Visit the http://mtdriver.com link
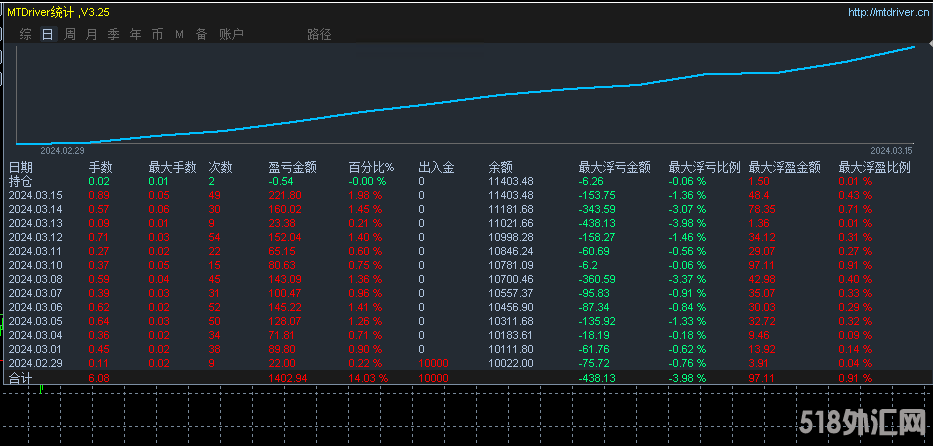The image size is (933, 446). (887, 13)
